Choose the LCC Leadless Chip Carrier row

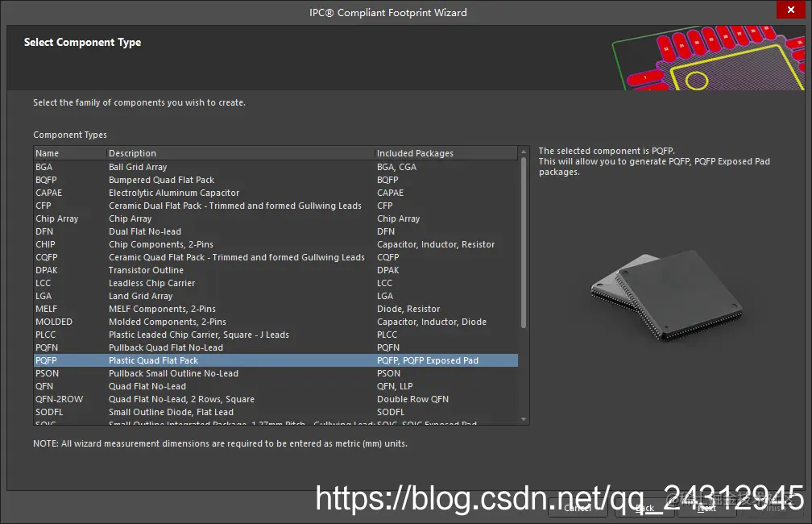(x=275, y=283)
